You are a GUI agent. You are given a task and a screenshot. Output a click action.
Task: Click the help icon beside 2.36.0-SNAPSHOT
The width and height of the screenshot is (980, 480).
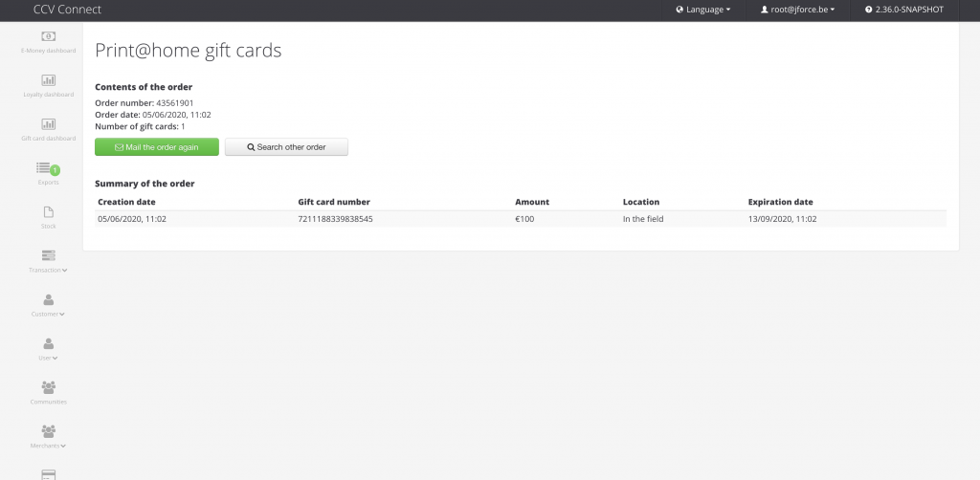pos(868,10)
